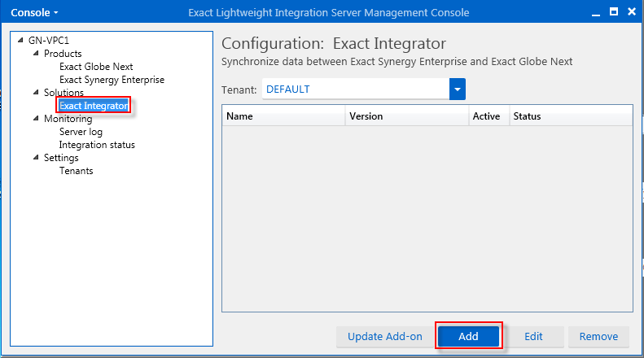The width and height of the screenshot is (644, 358).
Task: Select Exact Integrator in the tree
Action: pyautogui.click(x=94, y=106)
